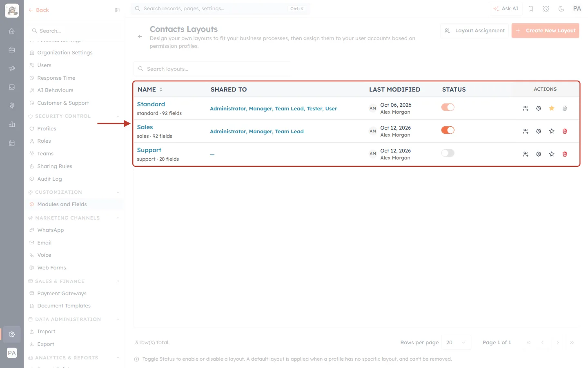Open settings gear for Standard layout
588x368 pixels.
click(539, 108)
